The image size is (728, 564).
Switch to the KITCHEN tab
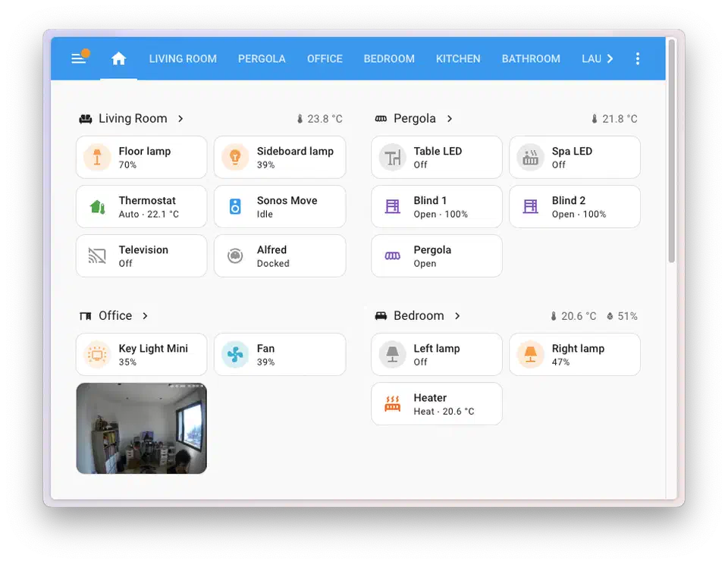pos(458,58)
